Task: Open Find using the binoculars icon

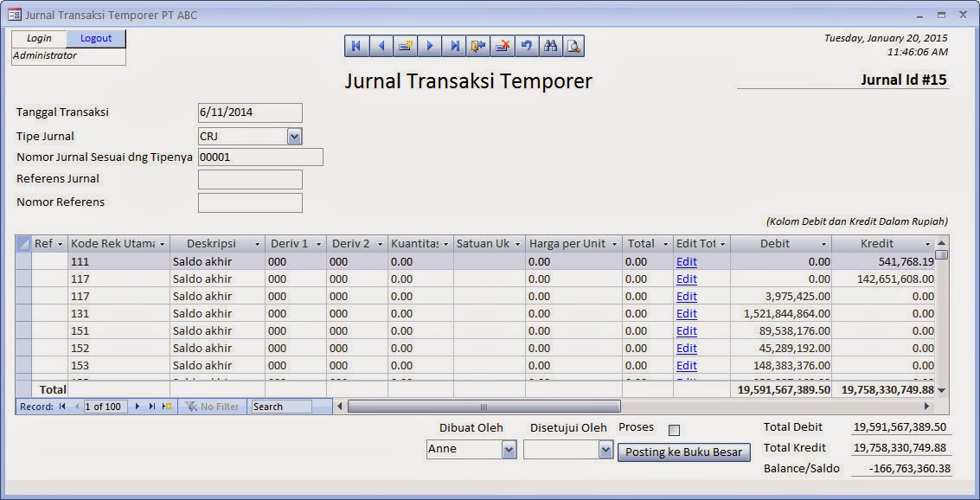Action: pos(552,45)
